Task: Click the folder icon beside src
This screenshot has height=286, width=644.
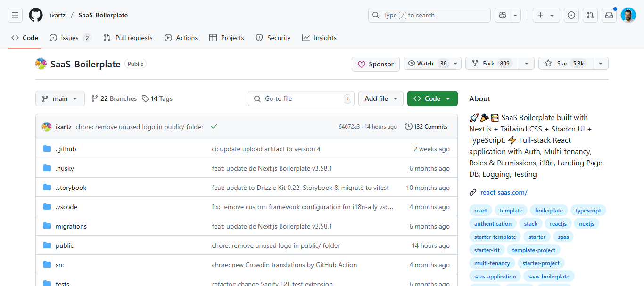Action: click(47, 265)
